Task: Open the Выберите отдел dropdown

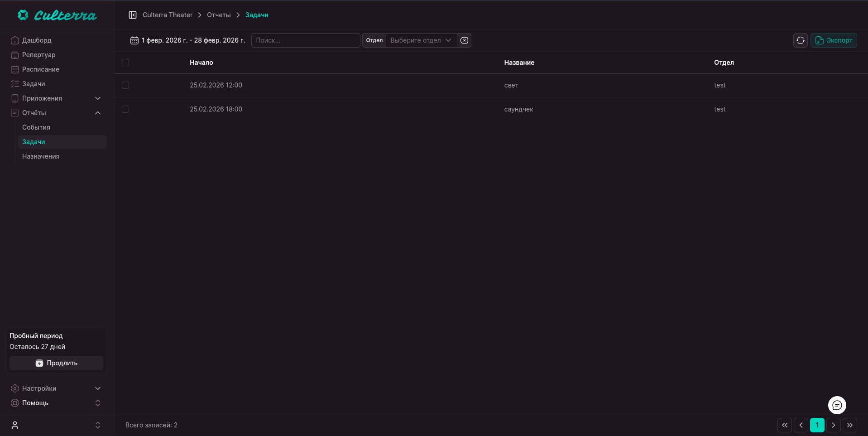Action: click(x=421, y=40)
